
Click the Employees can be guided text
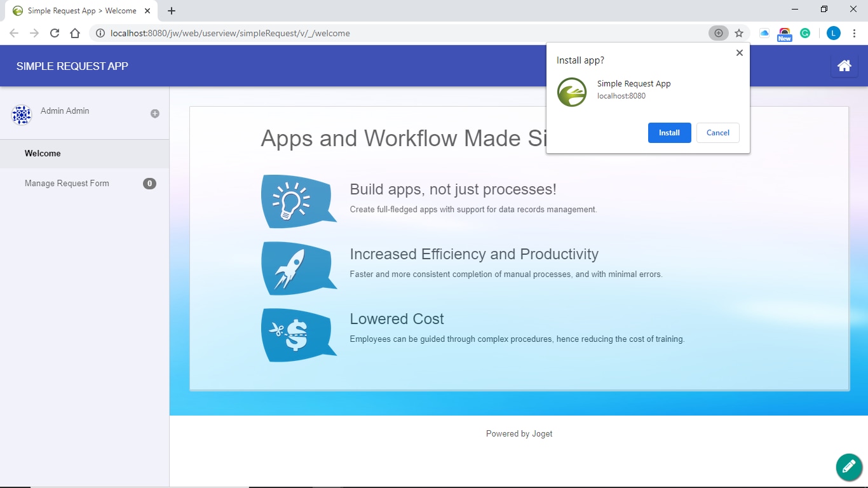517,339
